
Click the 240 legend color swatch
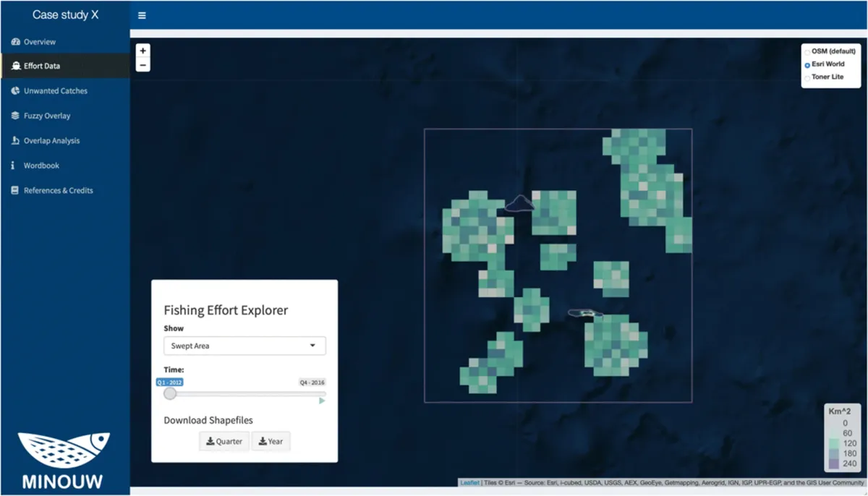[833, 463]
